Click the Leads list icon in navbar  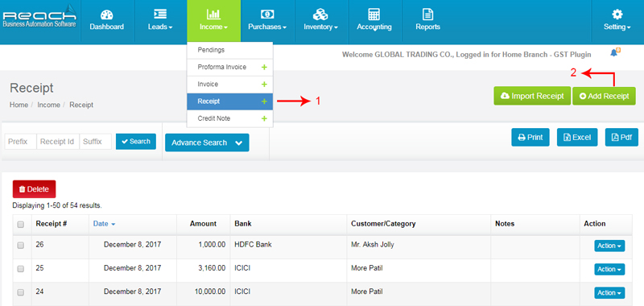point(159,14)
